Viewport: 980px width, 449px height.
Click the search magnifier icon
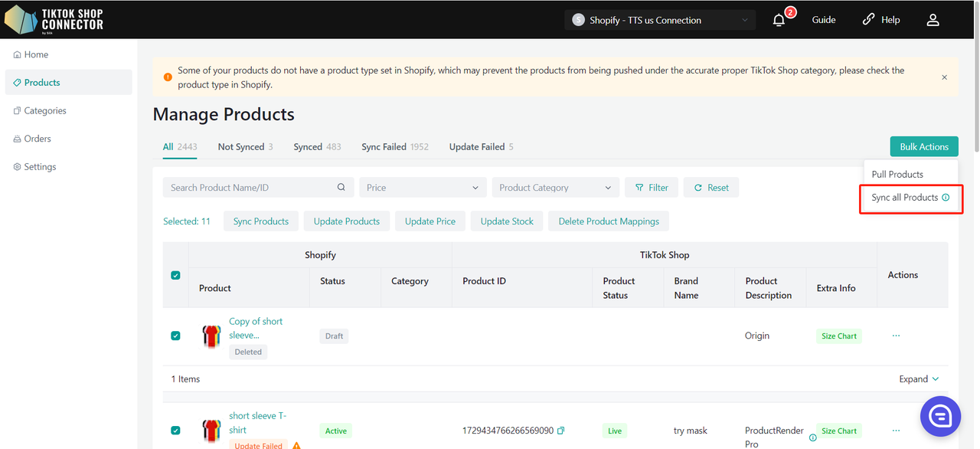(x=341, y=188)
